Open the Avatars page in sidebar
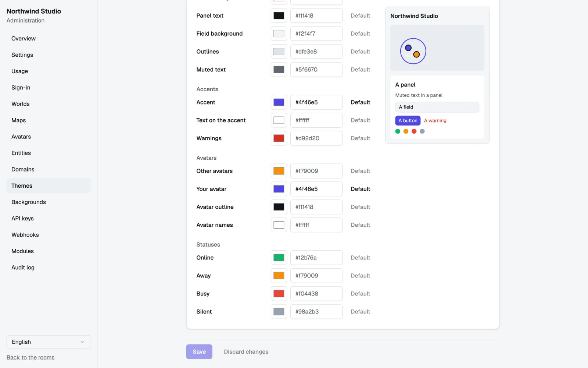 point(49,137)
